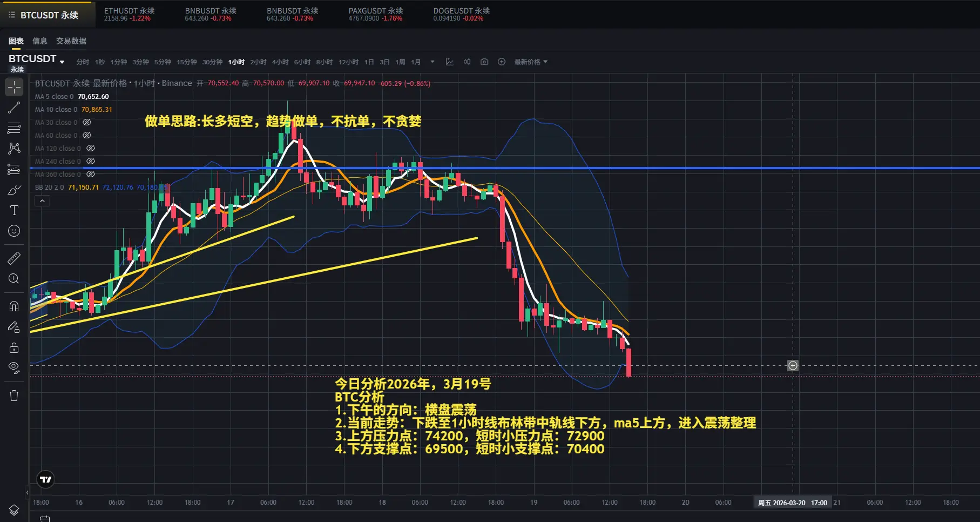Select the 12小时 interval
This screenshot has width=980, height=522.
(349, 62)
